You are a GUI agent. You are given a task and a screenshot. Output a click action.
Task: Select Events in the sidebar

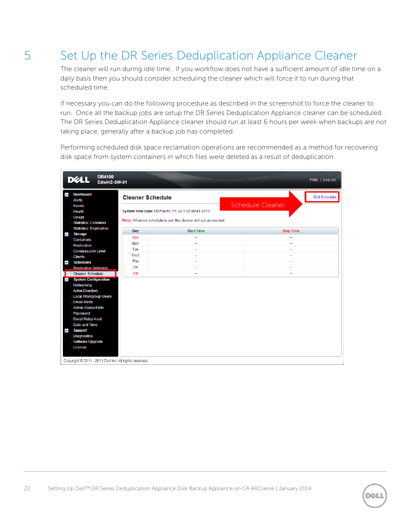(x=78, y=206)
